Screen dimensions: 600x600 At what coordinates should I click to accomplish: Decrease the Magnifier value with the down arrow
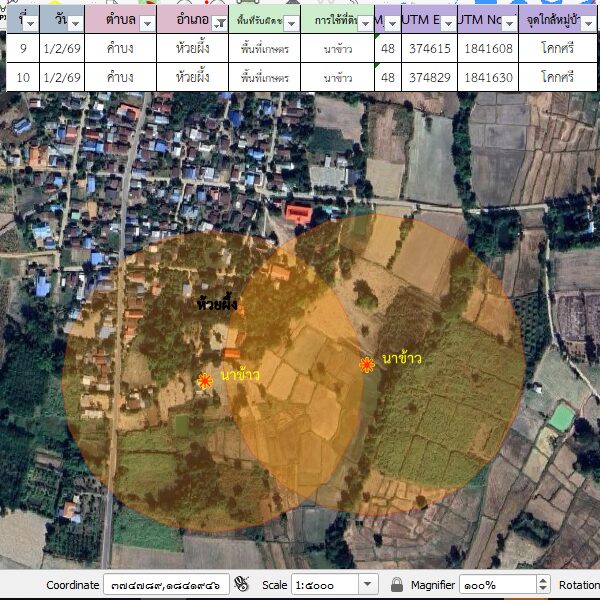[x=543, y=589]
